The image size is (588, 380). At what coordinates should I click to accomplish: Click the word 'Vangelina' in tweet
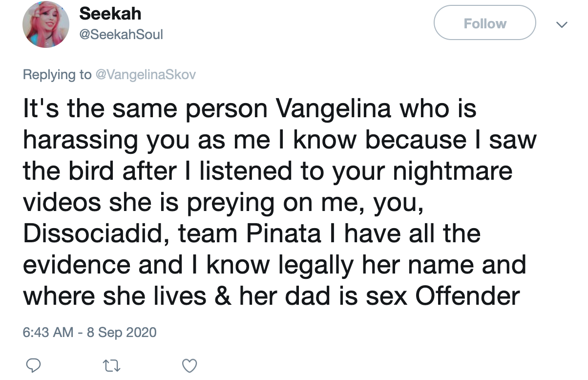tap(334, 109)
